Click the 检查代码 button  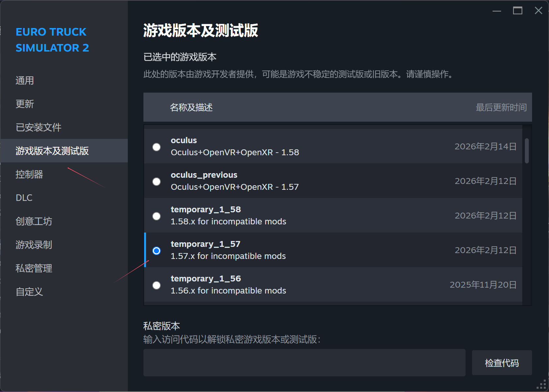pyautogui.click(x=502, y=362)
